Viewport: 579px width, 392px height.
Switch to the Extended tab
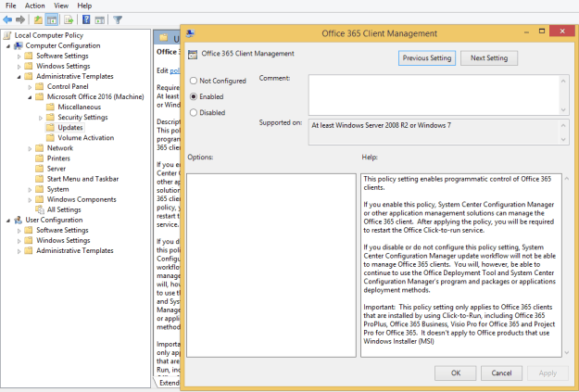tap(169, 383)
